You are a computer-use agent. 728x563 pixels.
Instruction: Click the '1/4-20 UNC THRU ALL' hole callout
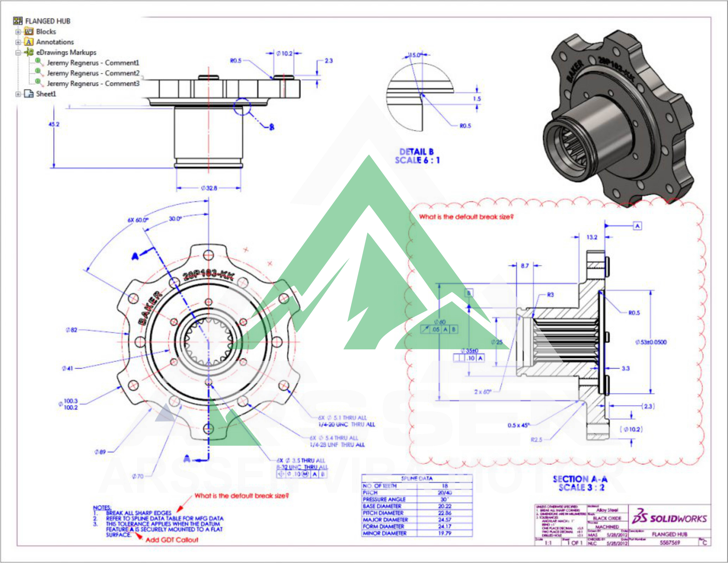point(347,424)
